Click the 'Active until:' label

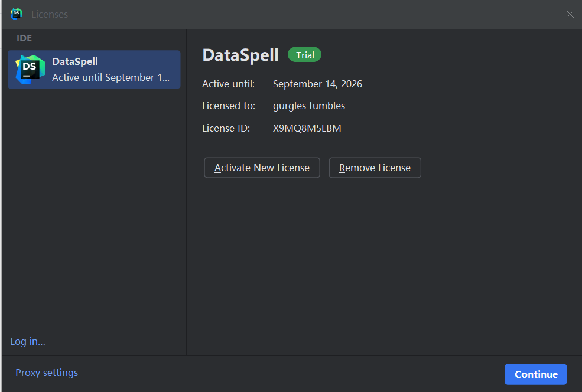point(228,84)
